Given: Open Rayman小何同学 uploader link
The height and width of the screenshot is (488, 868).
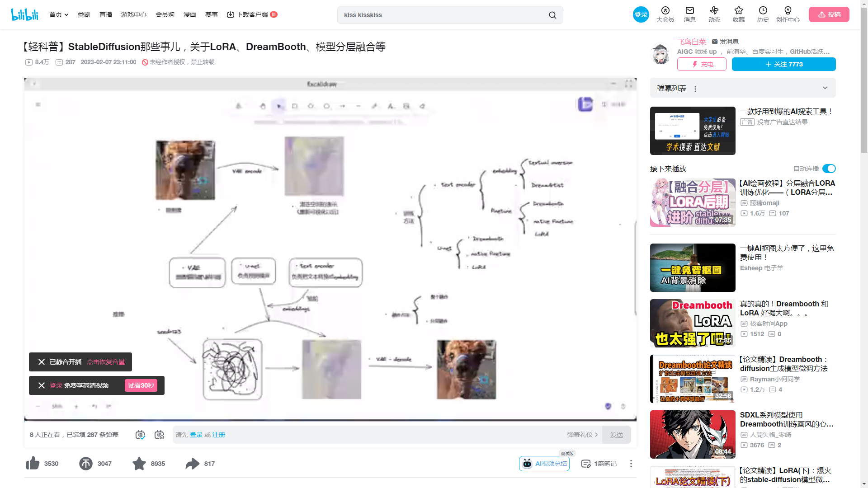Looking at the screenshot, I should [x=775, y=379].
